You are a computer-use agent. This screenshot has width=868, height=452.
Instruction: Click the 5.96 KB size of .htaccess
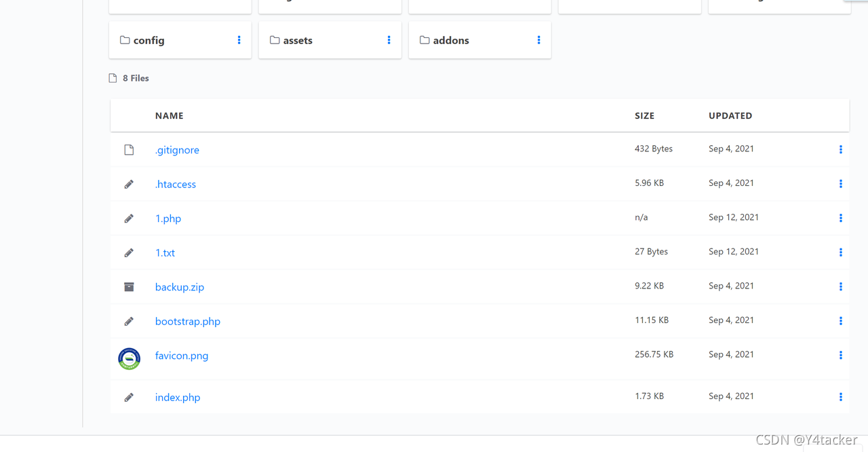pos(649,183)
